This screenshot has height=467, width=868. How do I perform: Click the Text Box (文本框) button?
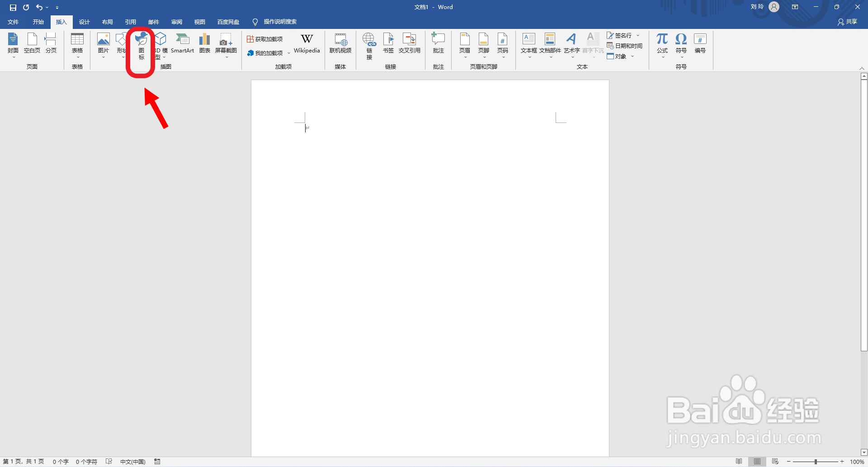click(529, 45)
